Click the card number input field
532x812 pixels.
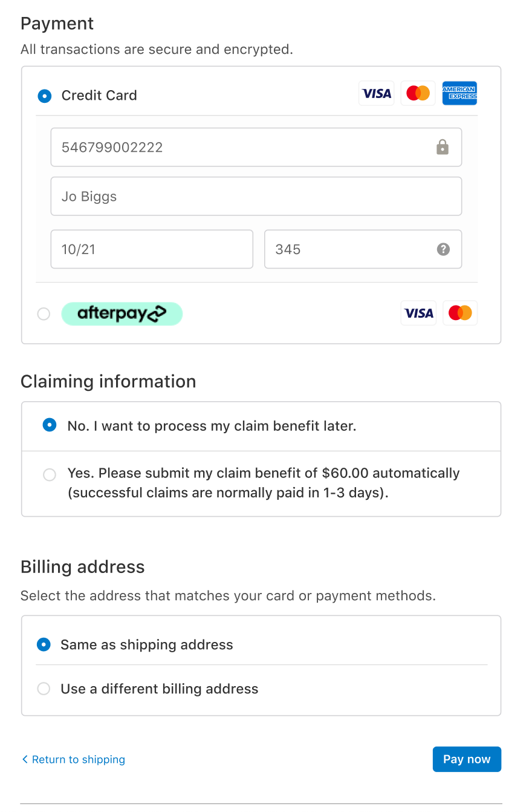point(256,147)
